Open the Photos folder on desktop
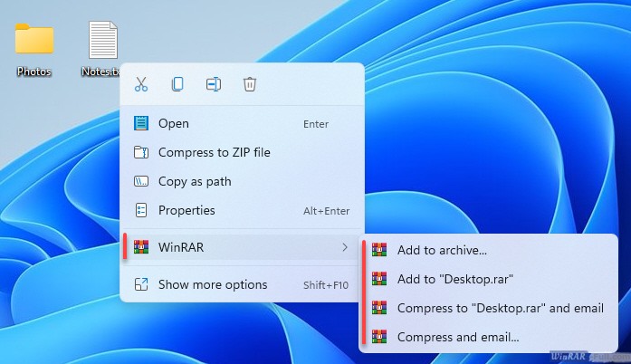The height and width of the screenshot is (364, 631). click(34, 41)
